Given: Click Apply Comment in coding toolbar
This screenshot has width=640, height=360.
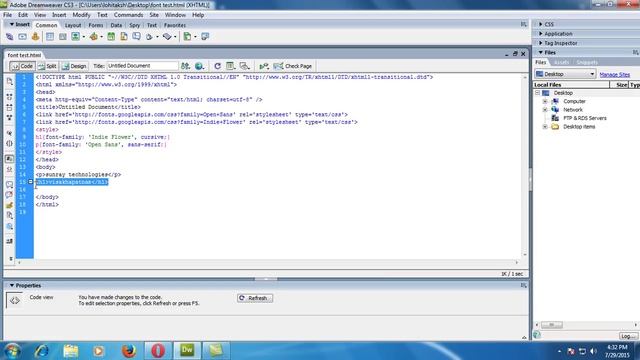Looking at the screenshot, I should click(10, 184).
